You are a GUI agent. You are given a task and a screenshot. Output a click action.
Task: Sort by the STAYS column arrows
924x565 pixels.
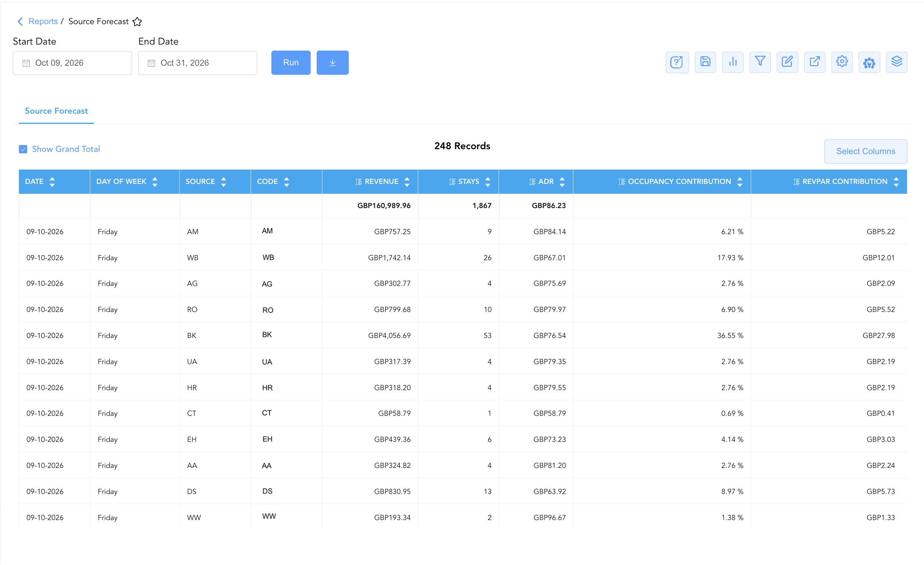pos(488,182)
